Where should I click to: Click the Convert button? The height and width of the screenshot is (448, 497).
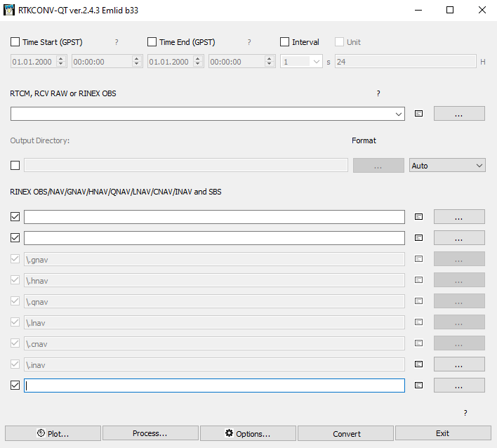coord(346,433)
